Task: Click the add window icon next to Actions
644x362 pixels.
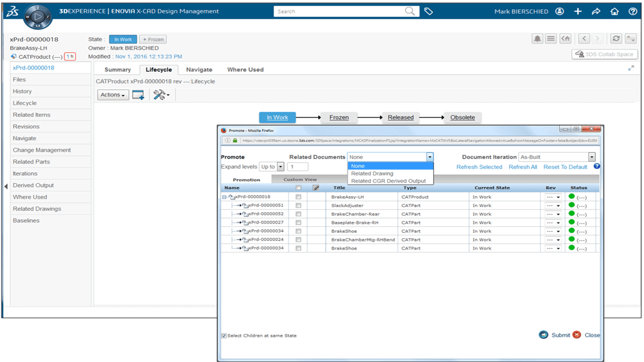Action: click(138, 95)
